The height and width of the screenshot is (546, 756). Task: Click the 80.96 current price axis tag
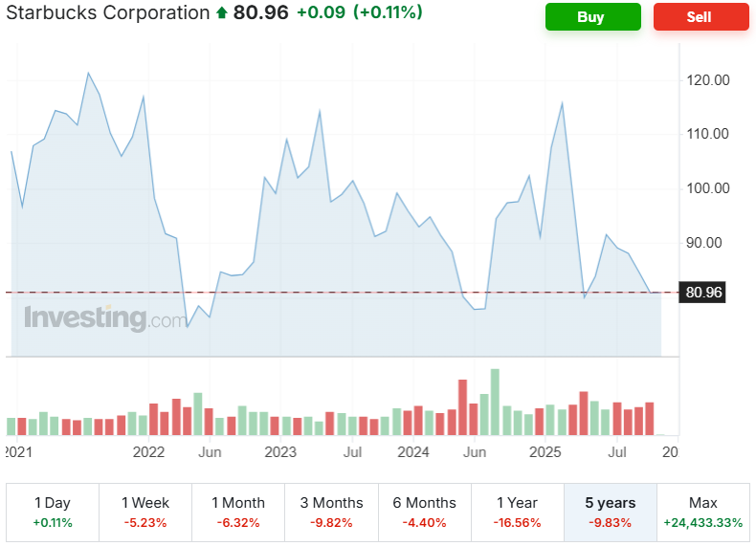pos(703,293)
